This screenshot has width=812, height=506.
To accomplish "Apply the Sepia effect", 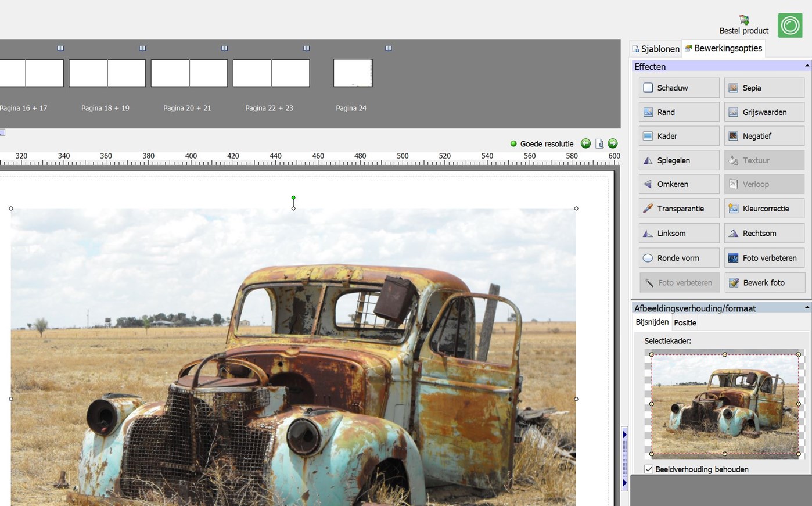I will [x=764, y=88].
